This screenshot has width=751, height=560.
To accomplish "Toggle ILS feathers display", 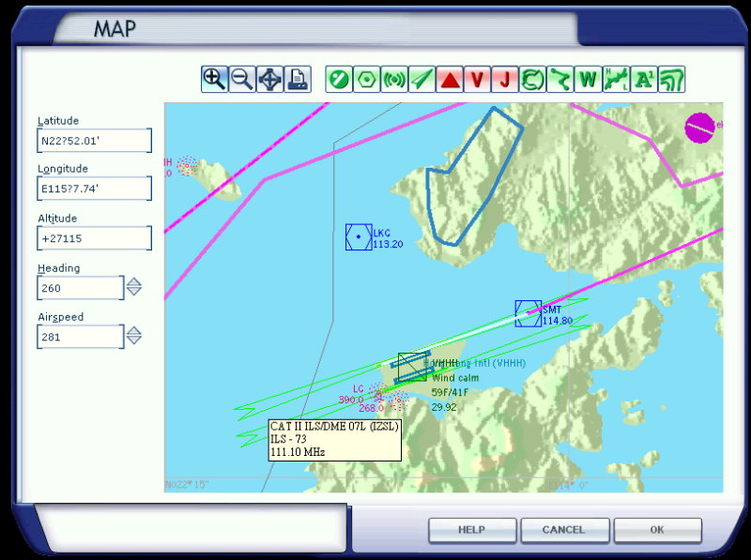I will tap(421, 79).
